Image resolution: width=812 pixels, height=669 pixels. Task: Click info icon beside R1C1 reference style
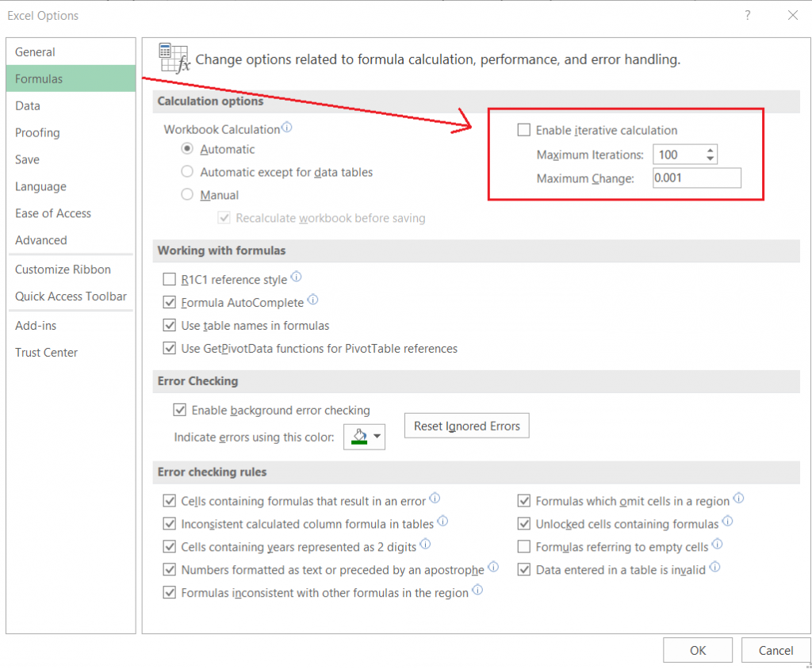coord(297,277)
